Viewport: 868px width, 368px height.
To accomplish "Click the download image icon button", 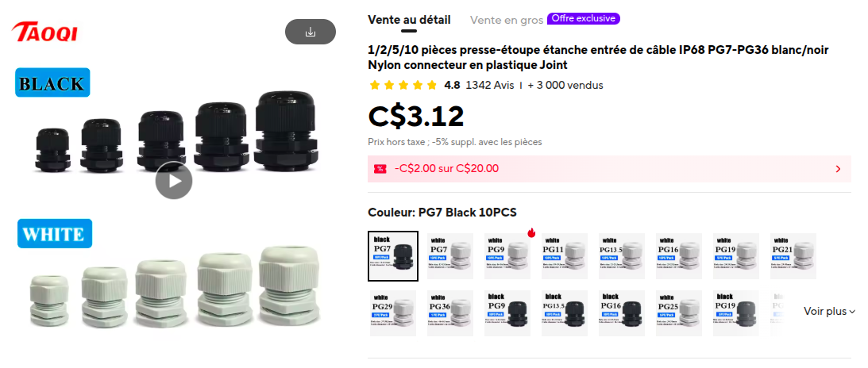I will [311, 32].
